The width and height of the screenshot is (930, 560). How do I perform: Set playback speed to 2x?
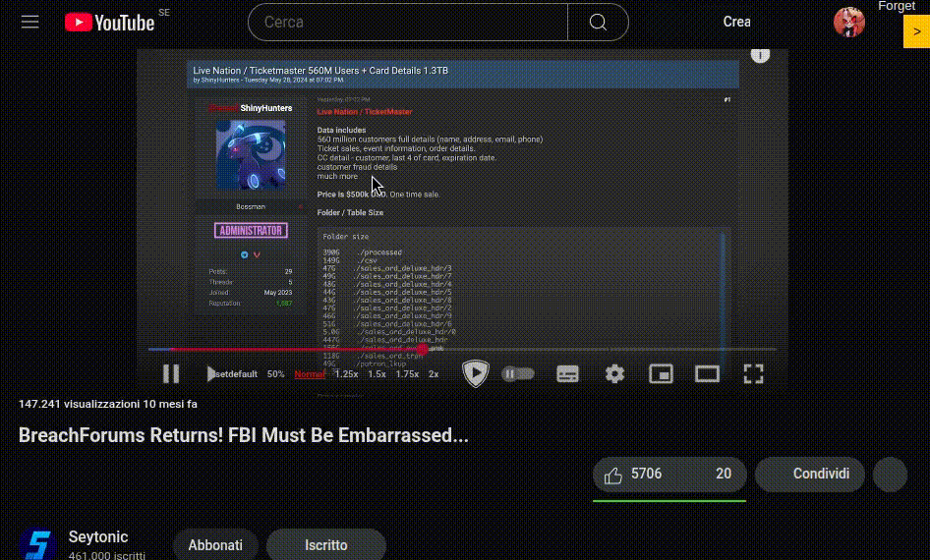(434, 374)
